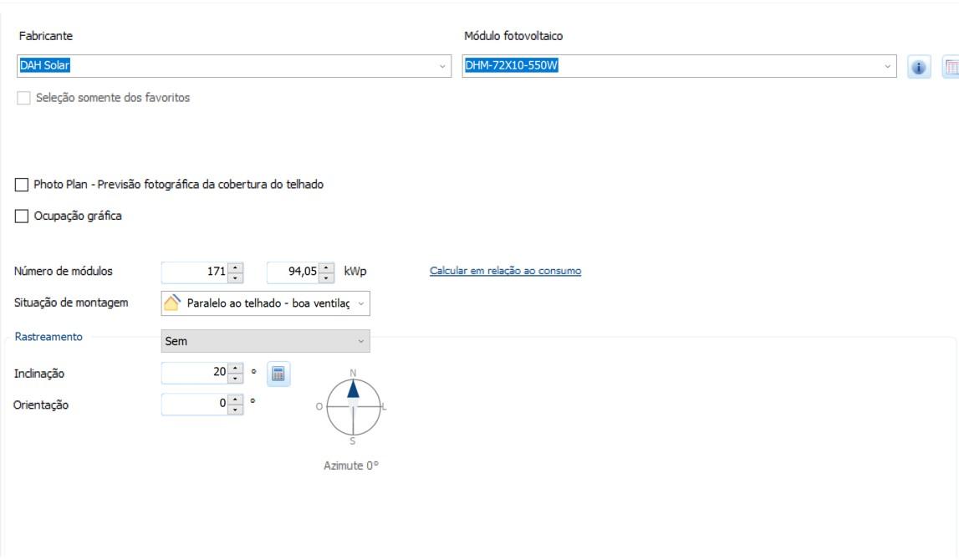Enable Seleção somente dos favoritos checkbox
Viewport: 959px width, 560px height.
pos(23,98)
